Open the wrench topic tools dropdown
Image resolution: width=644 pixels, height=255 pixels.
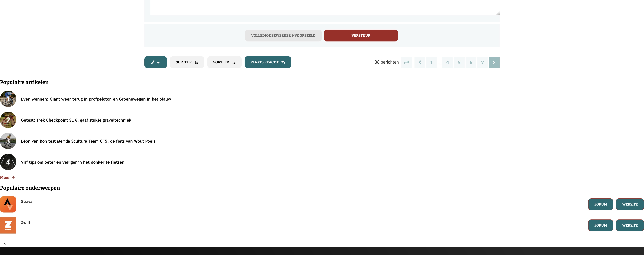click(156, 62)
